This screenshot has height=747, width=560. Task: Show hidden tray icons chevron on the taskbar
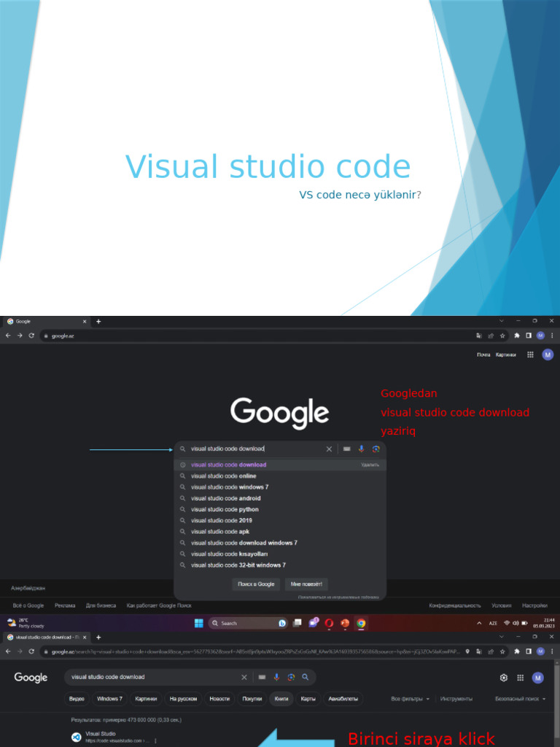point(479,623)
